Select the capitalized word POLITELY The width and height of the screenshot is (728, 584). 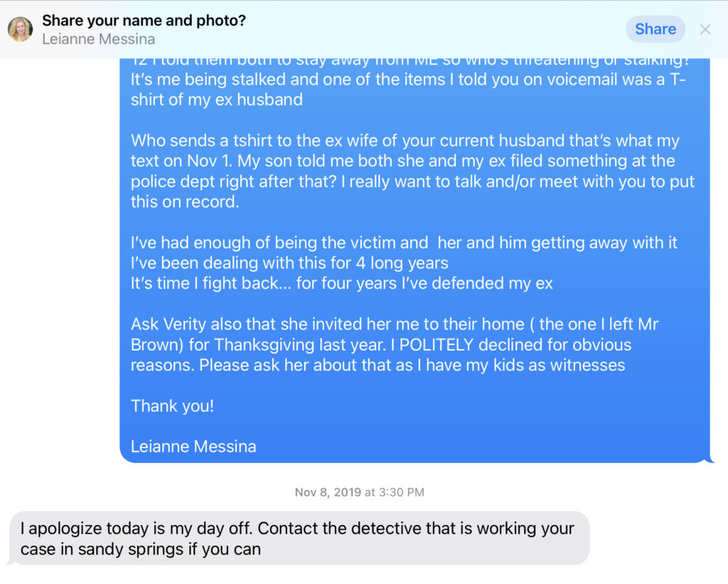point(436,345)
